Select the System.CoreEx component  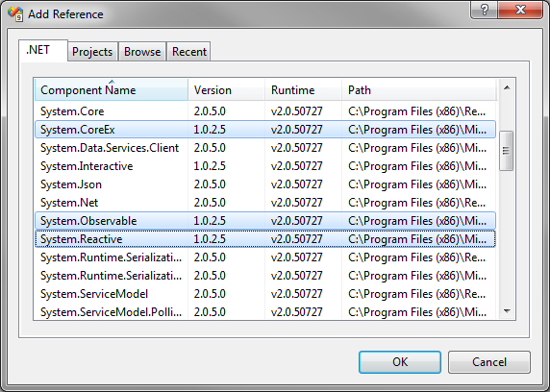click(x=265, y=130)
